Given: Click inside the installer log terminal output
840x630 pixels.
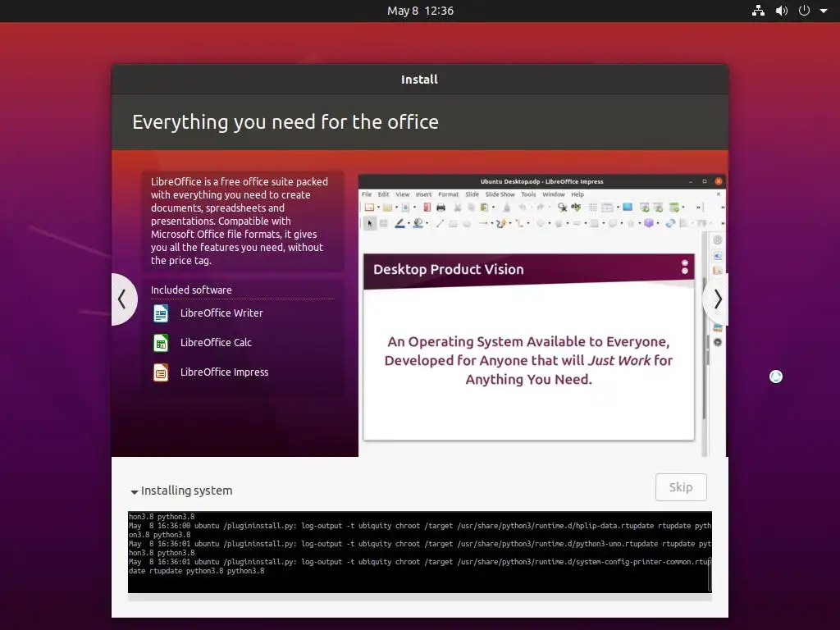Looking at the screenshot, I should (419, 552).
